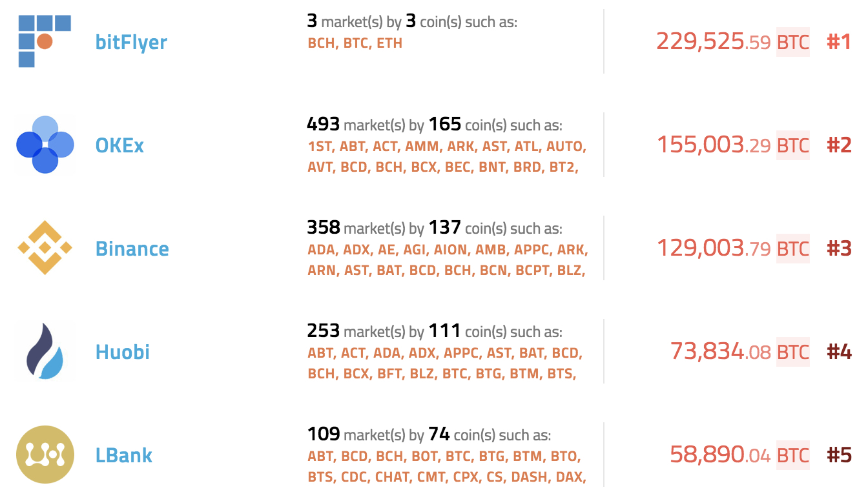This screenshot has width=868, height=492.
Task: Click bitFlyer volume 229,525.59 BTC
Action: coord(732,43)
